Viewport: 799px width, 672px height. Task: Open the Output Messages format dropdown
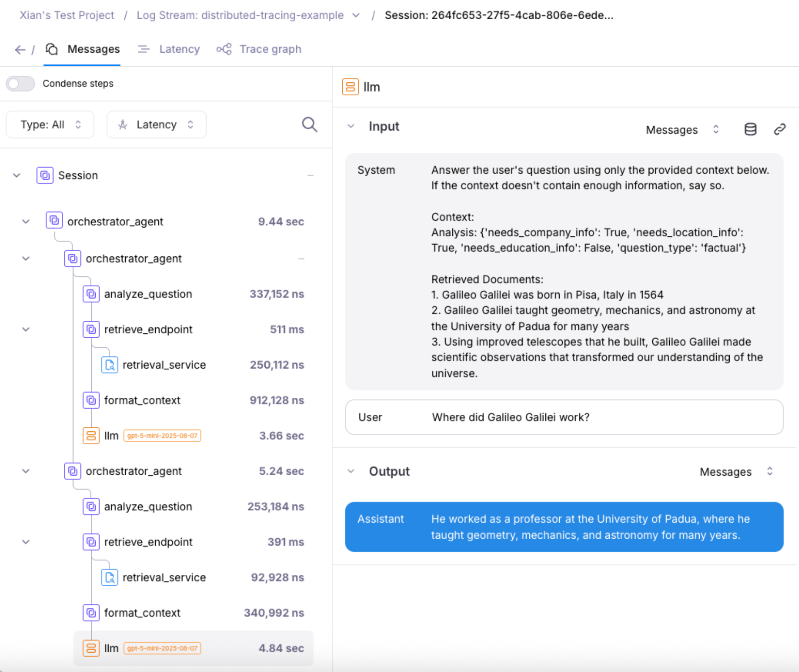(737, 472)
